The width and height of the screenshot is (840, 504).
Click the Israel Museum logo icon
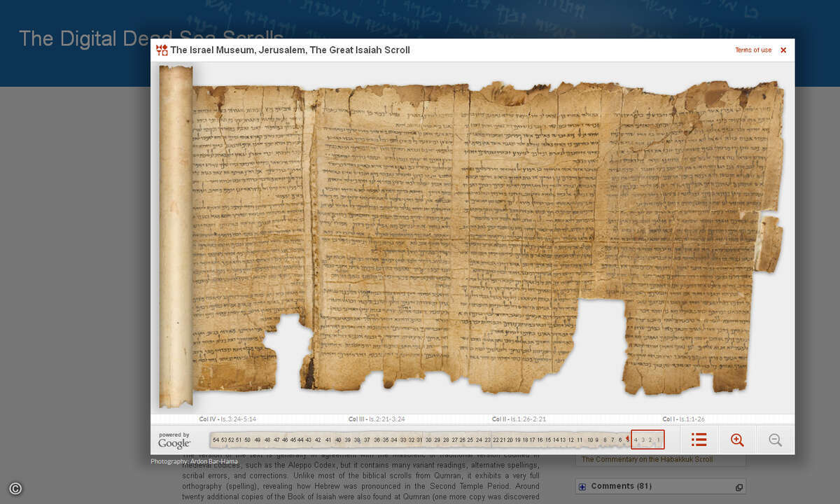tap(162, 50)
